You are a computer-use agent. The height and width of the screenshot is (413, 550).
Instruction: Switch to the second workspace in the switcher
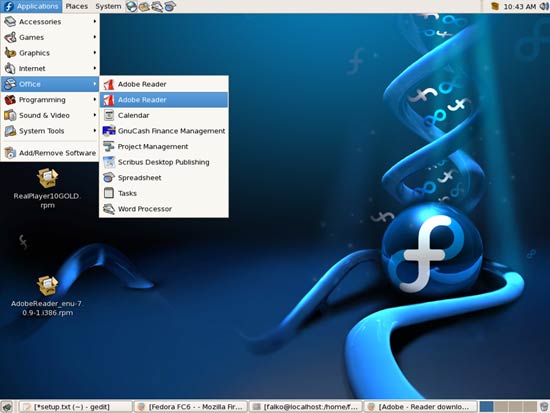pos(501,407)
